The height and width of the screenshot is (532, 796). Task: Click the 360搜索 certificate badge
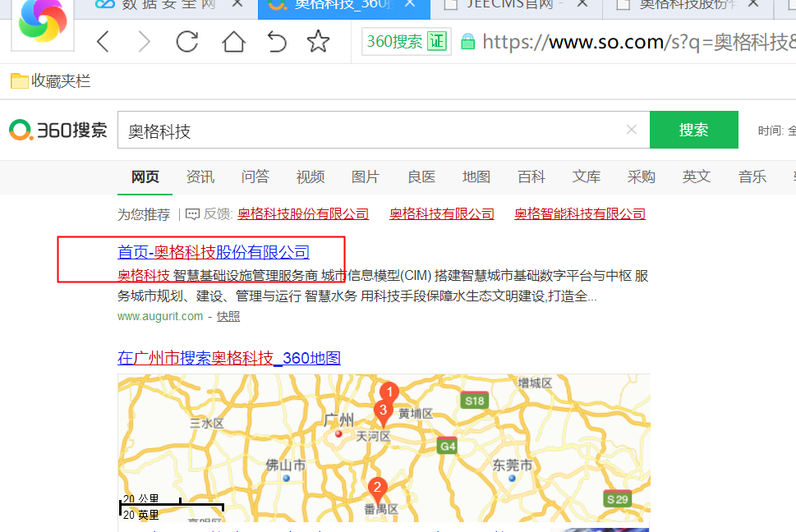(x=406, y=42)
